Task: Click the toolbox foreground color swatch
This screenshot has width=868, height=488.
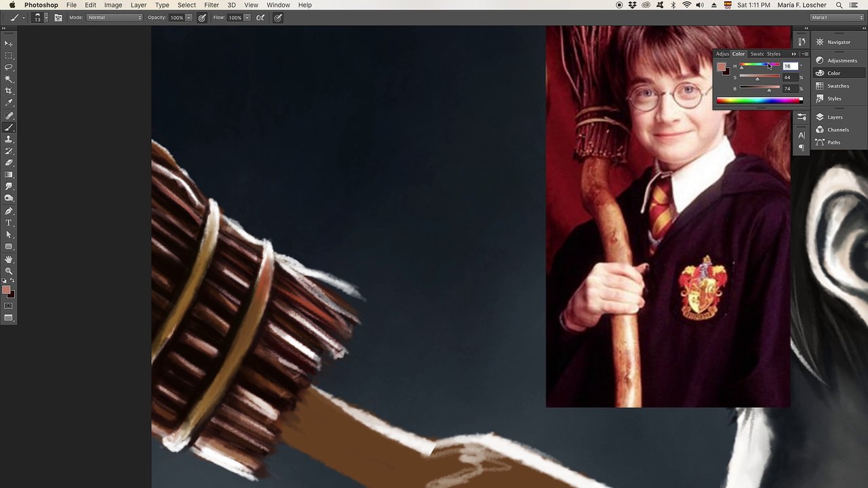Action: pyautogui.click(x=6, y=290)
